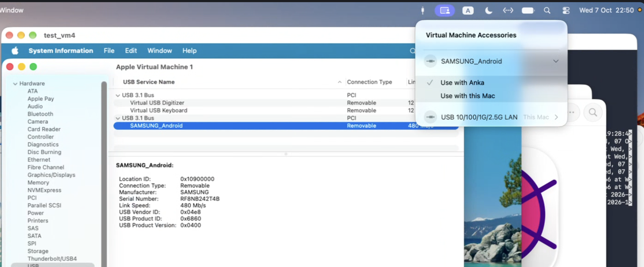Viewport: 644px width, 267px height.
Task: Select Storage in the Hardware sidebar
Action: coord(38,251)
